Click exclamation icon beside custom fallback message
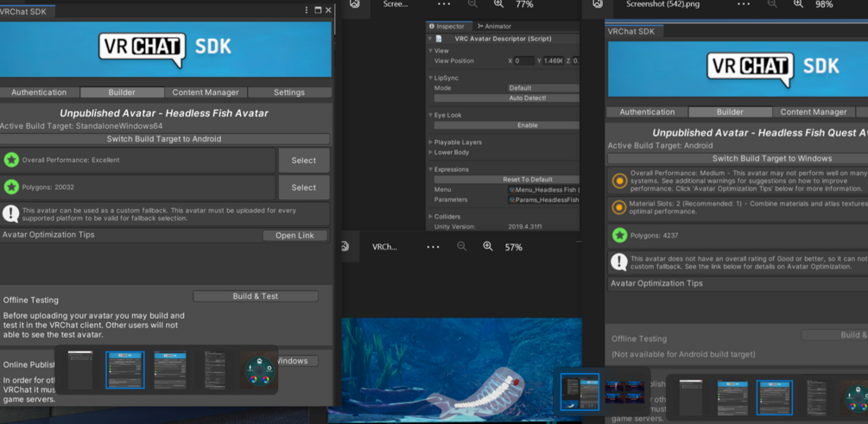 pos(11,213)
